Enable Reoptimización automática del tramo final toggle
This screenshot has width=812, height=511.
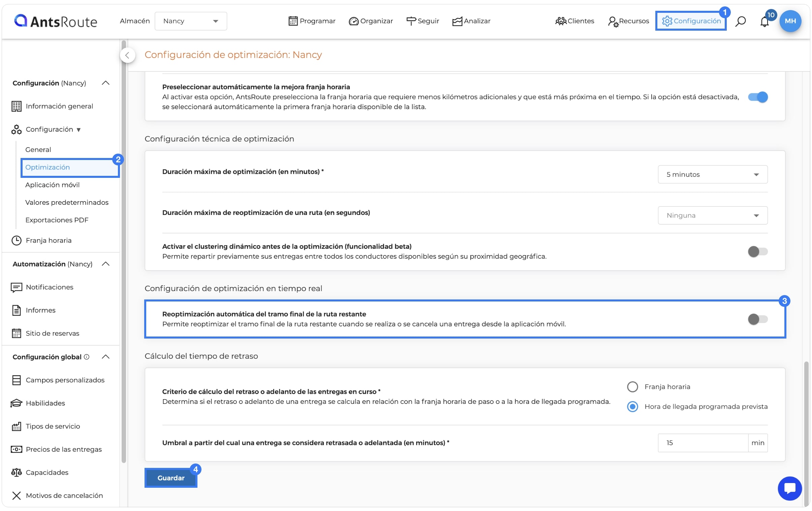757,319
